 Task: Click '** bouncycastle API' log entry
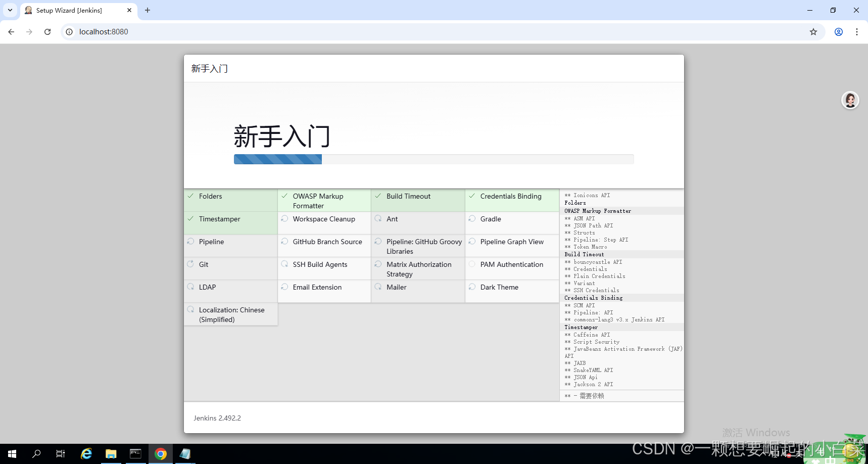click(593, 262)
